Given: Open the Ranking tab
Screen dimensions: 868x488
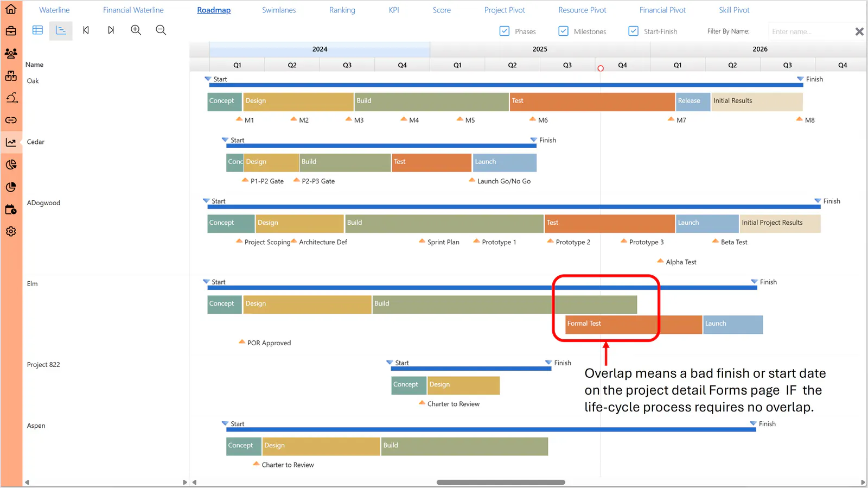Looking at the screenshot, I should pyautogui.click(x=342, y=10).
